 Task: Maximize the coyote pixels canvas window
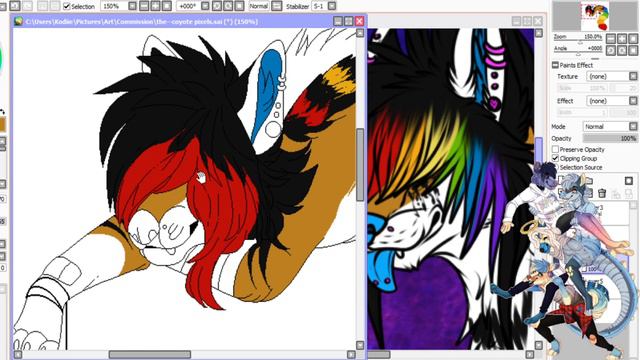click(349, 21)
